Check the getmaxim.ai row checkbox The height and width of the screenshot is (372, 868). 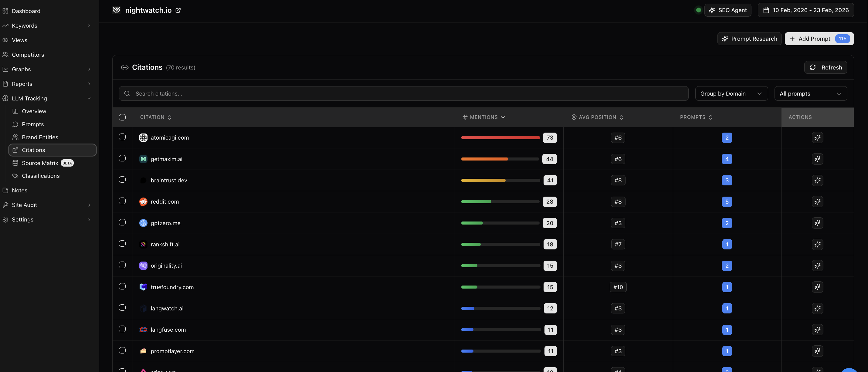pos(122,158)
